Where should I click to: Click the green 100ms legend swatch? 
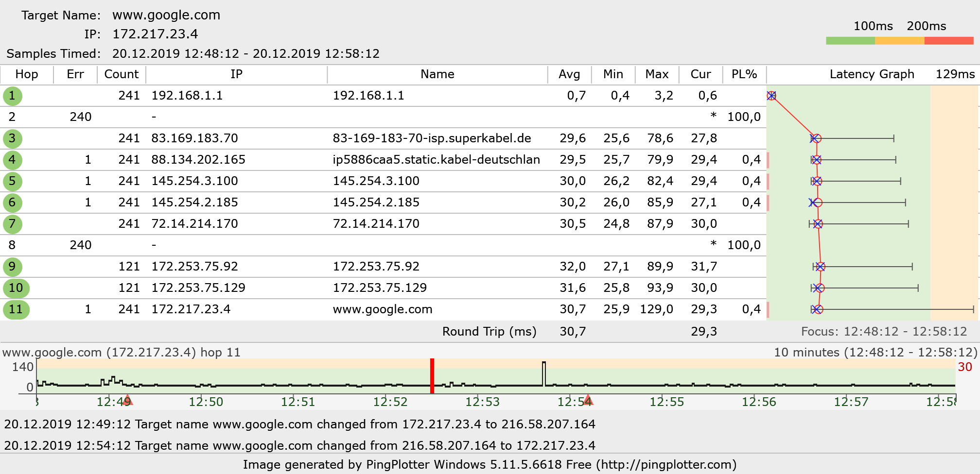(851, 41)
